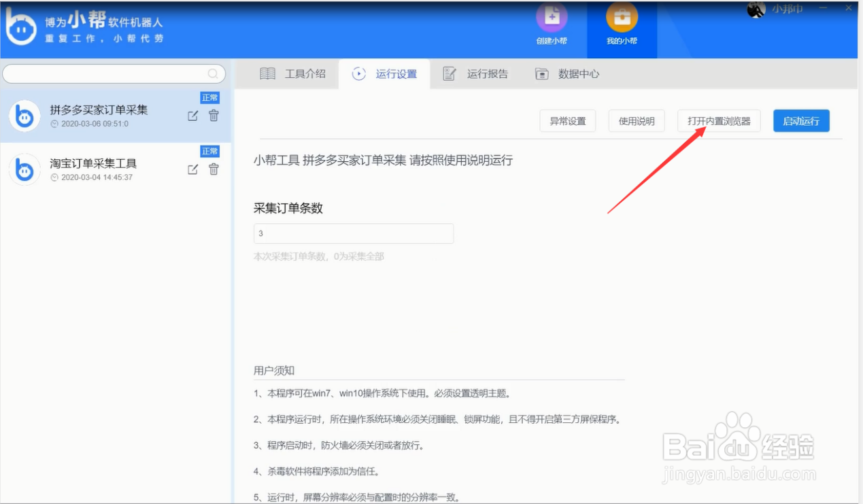Click the 创建小帮 icon in header
The width and height of the screenshot is (863, 504).
click(x=552, y=17)
